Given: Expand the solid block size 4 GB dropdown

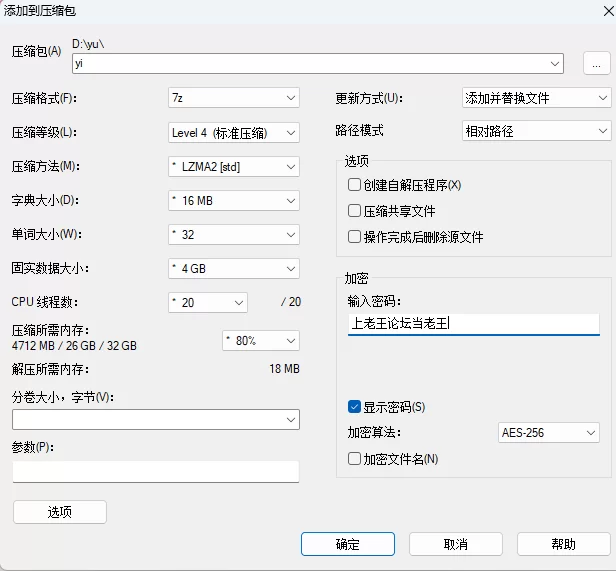Looking at the screenshot, I should click(234, 269).
